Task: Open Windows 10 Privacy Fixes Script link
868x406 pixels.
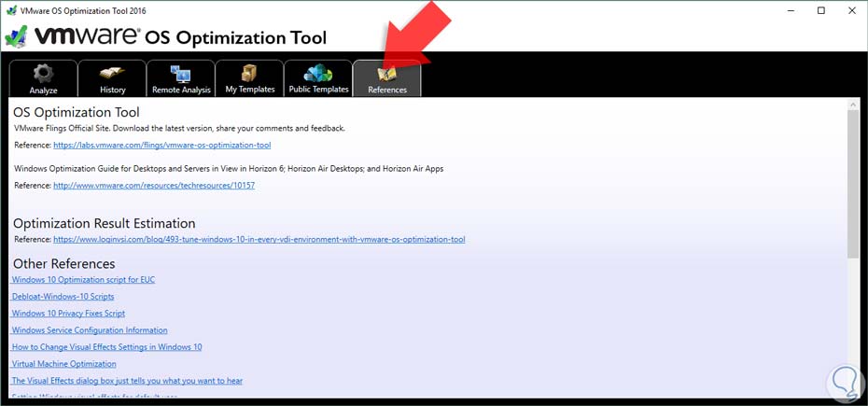Action: [68, 313]
